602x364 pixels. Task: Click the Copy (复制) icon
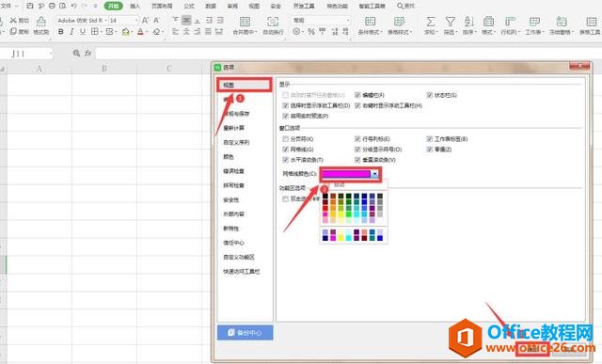pos(13,31)
